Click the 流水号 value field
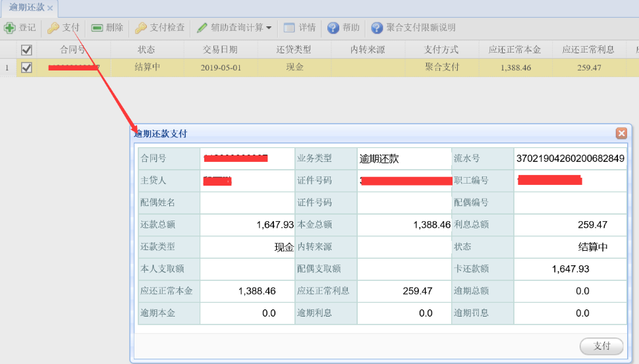 pyautogui.click(x=570, y=159)
